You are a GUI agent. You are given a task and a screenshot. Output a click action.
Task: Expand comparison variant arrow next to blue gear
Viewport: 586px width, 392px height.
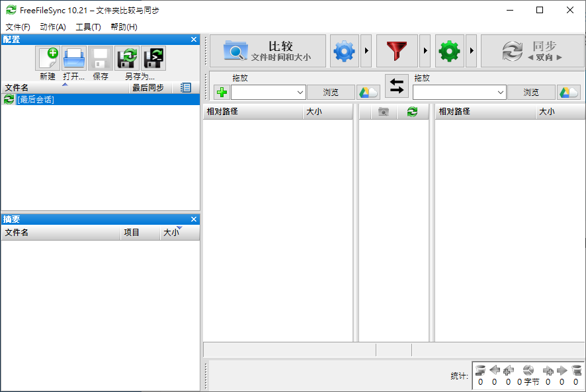click(366, 51)
